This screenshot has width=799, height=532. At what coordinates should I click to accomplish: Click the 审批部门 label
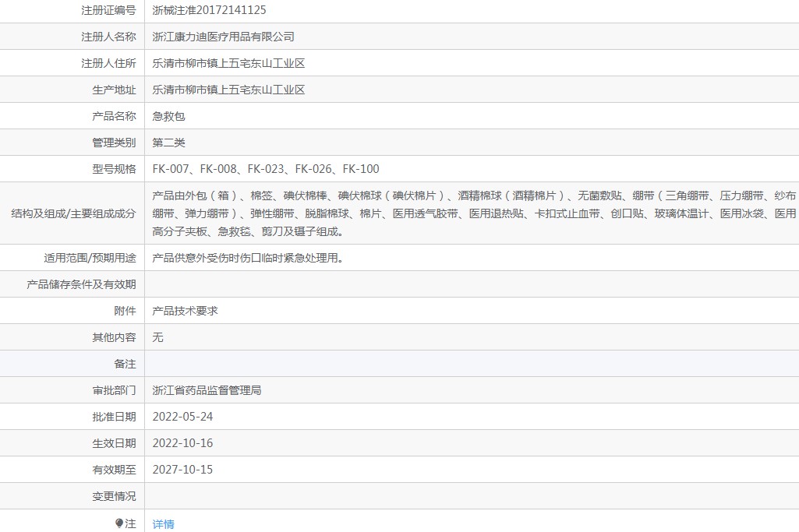coord(114,390)
